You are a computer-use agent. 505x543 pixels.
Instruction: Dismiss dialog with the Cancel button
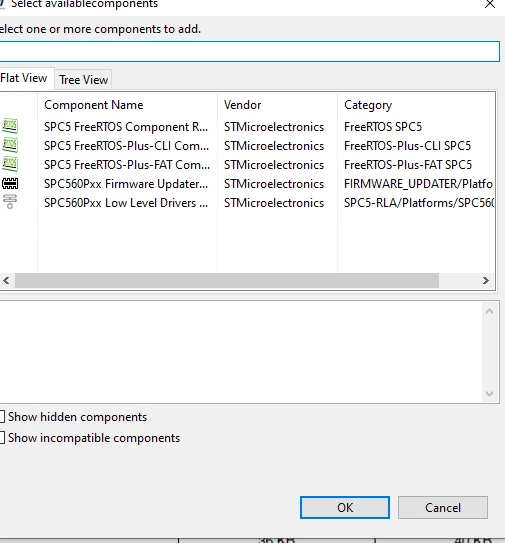[443, 508]
